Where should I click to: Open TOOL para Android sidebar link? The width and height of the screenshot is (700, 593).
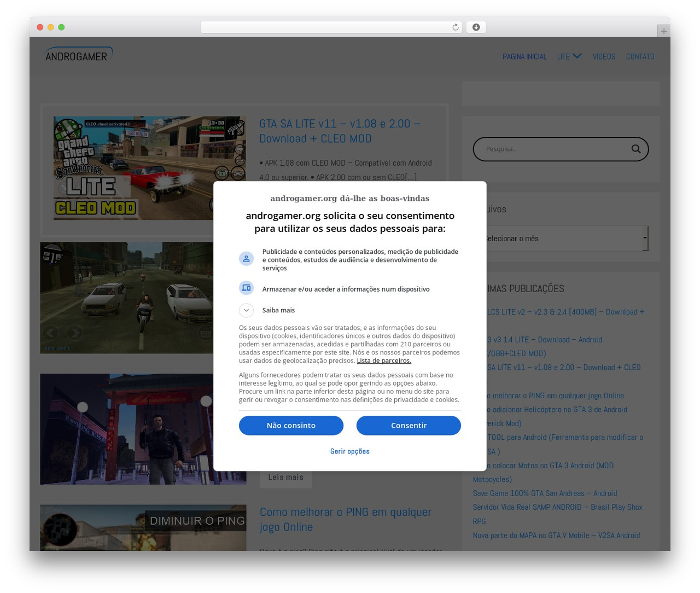click(x=565, y=438)
